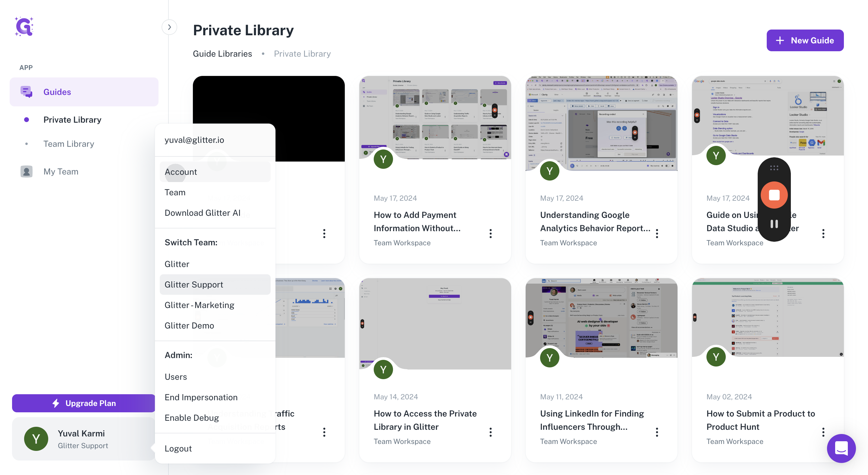Open the LinkedIn influencers guide thumbnail
Image resolution: width=868 pixels, height=475 pixels.
click(x=602, y=318)
